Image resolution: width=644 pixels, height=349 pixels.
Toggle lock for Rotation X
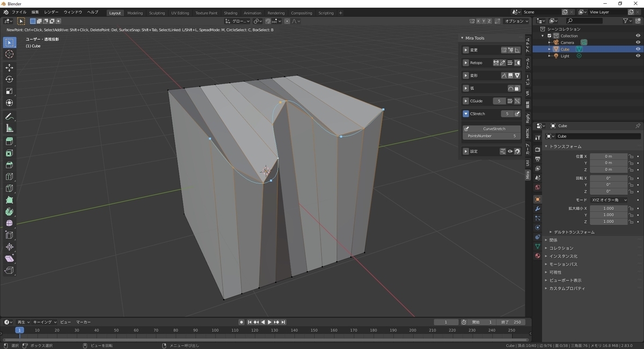pyautogui.click(x=632, y=178)
